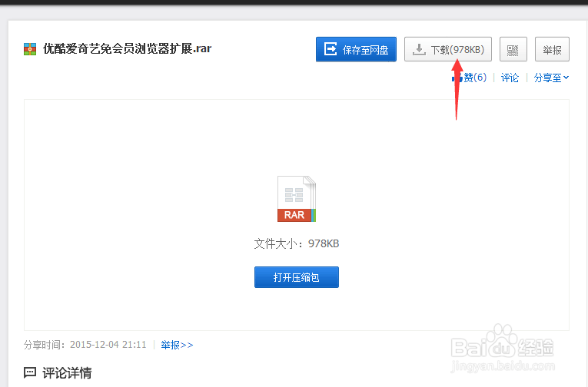Click the share time 2015-12-04 21:11
Viewport: 588px width, 387px height.
(x=108, y=345)
